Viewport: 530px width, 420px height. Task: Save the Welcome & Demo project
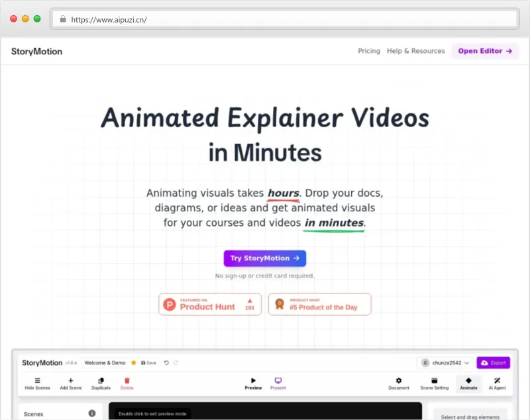[x=147, y=363]
